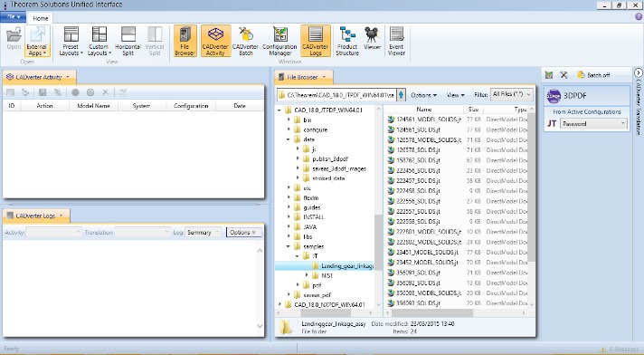Open the File Browser View menu
The height and width of the screenshot is (355, 644).
[455, 95]
